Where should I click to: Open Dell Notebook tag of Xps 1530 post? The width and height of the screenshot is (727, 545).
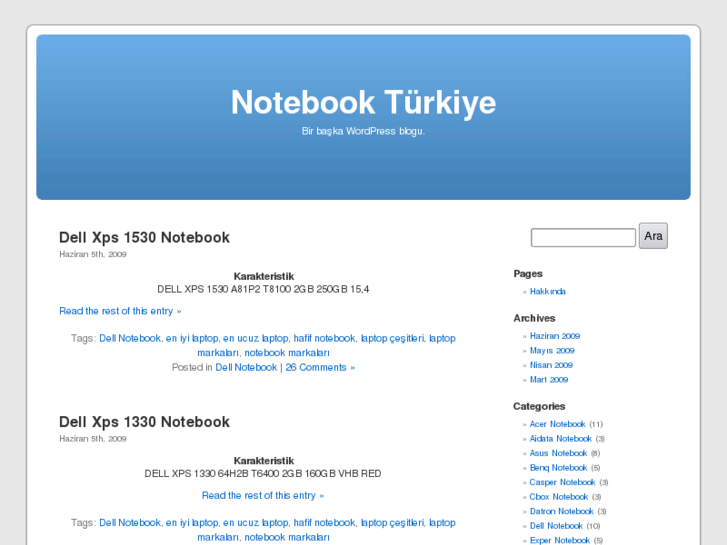coord(130,339)
